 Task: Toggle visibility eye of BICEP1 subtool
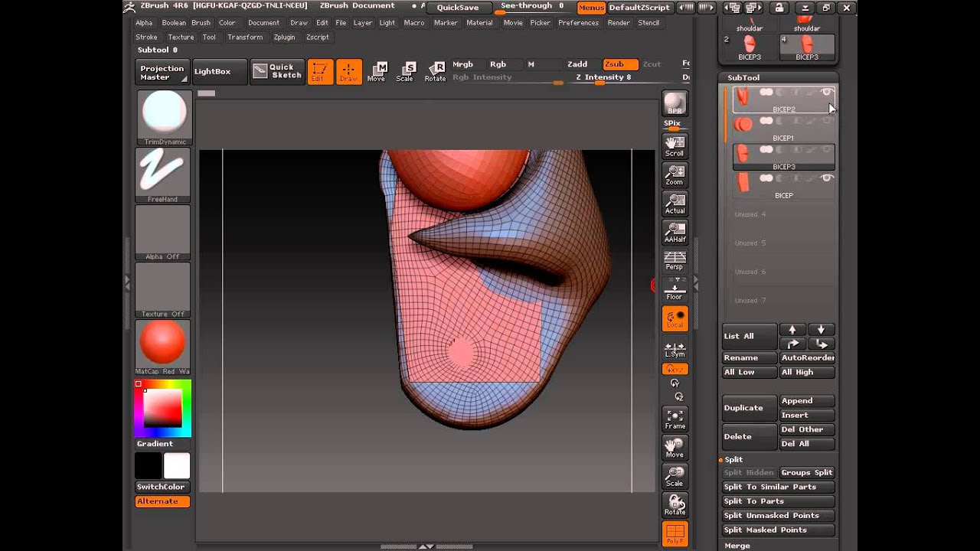click(827, 121)
